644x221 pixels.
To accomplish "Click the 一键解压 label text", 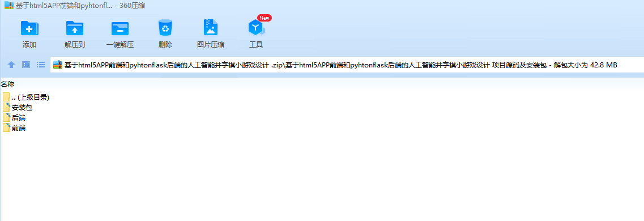I will coord(120,45).
